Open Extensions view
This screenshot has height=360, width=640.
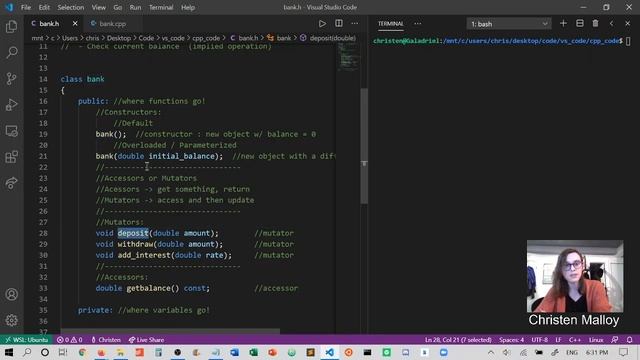(x=11, y=157)
